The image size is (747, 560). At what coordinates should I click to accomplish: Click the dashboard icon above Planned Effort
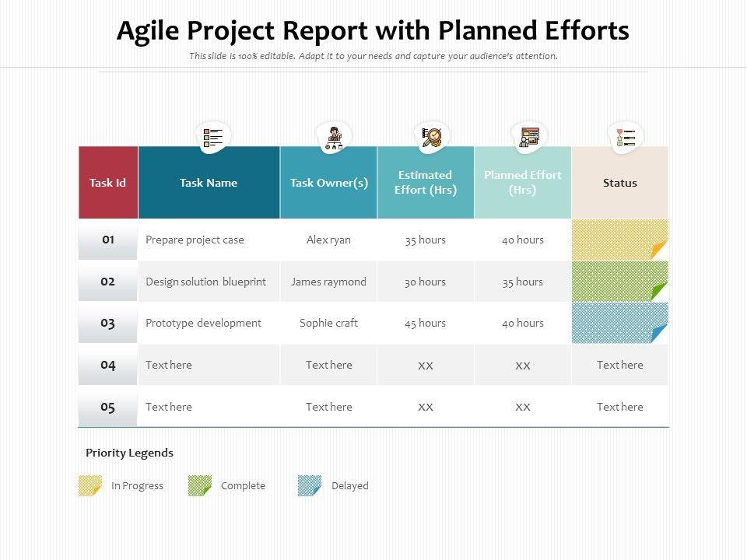tap(529, 138)
